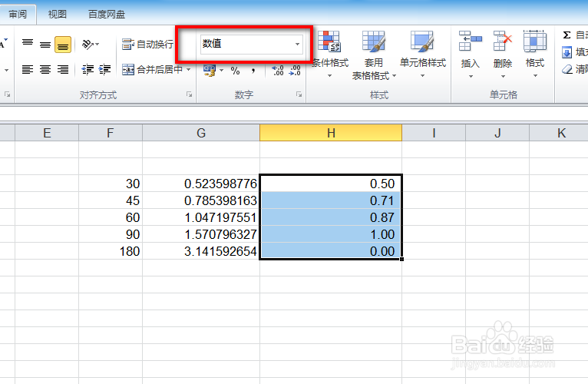588x384 pixels.
Task: Align text left
Action: click(x=28, y=69)
